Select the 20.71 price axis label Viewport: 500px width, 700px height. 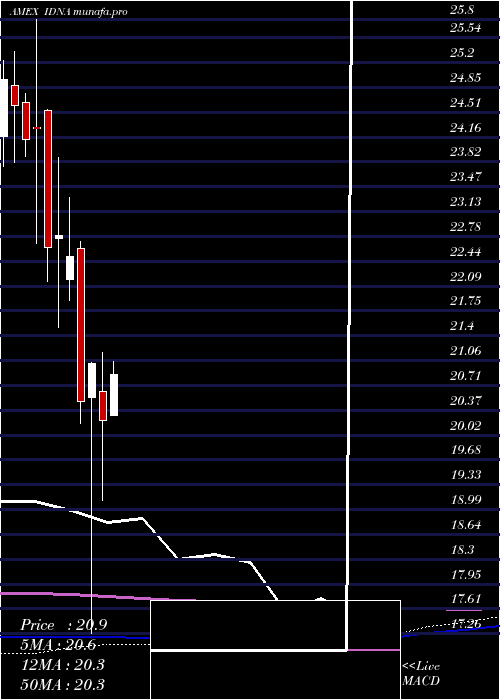466,376
